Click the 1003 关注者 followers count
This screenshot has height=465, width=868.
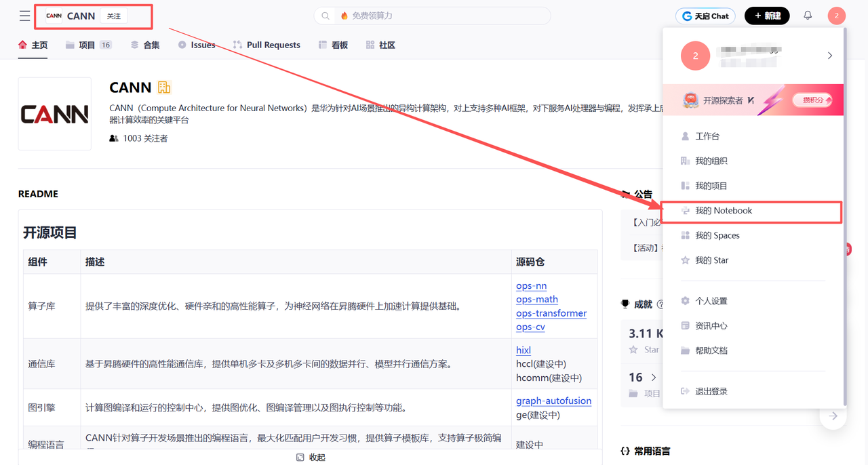(138, 138)
